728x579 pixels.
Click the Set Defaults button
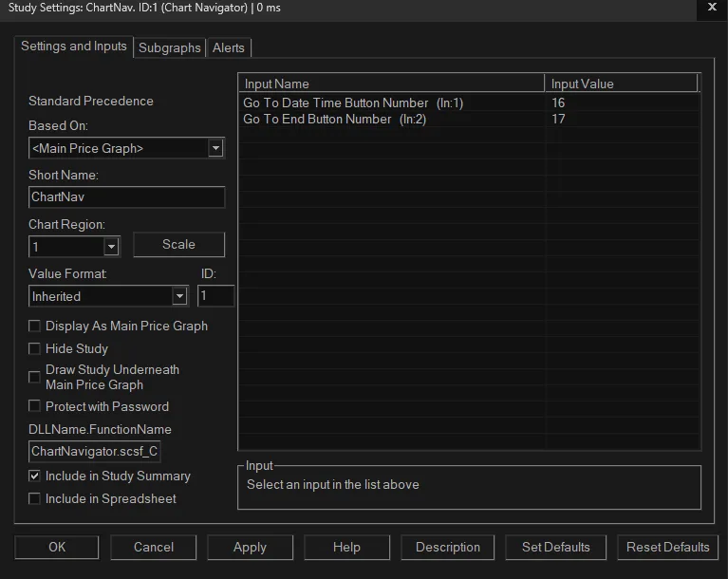[556, 547]
